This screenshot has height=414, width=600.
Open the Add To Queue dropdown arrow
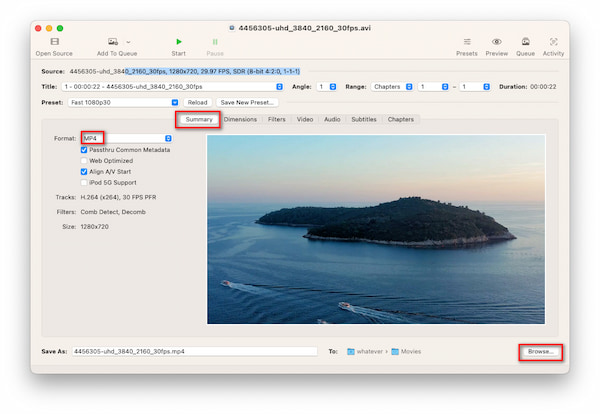tap(129, 42)
